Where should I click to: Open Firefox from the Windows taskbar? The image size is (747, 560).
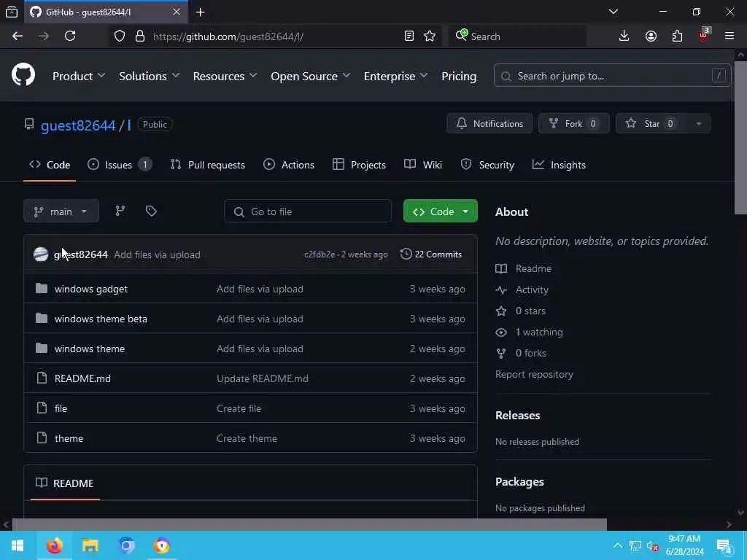pyautogui.click(x=54, y=545)
